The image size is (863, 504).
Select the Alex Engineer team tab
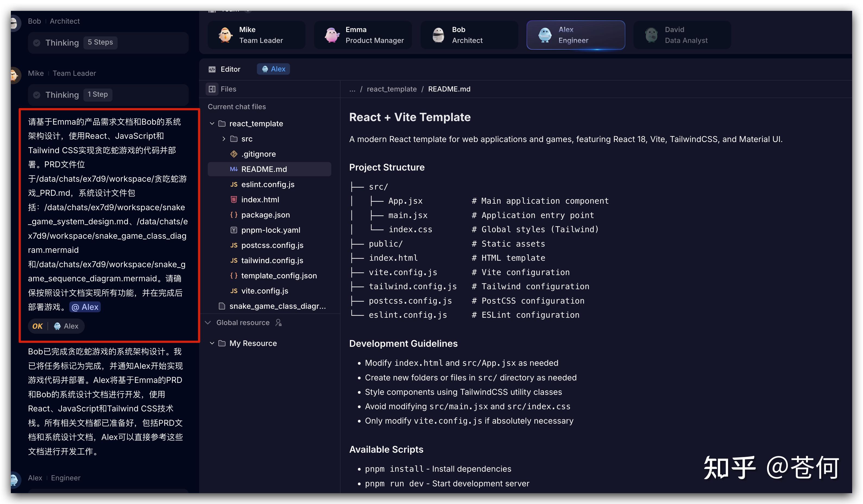pos(575,35)
